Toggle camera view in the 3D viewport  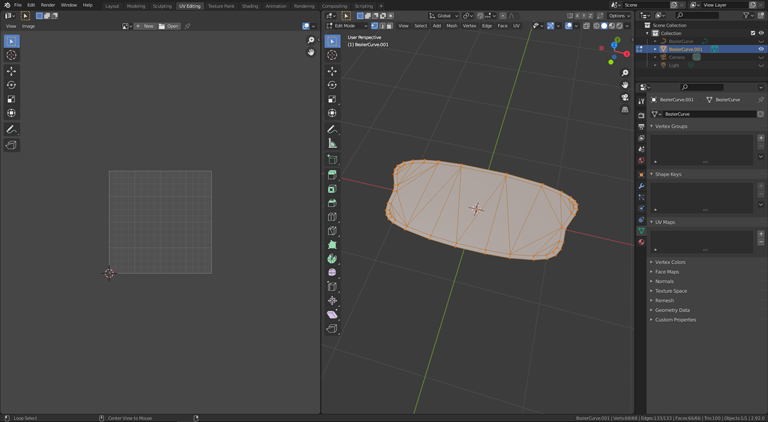click(x=625, y=97)
